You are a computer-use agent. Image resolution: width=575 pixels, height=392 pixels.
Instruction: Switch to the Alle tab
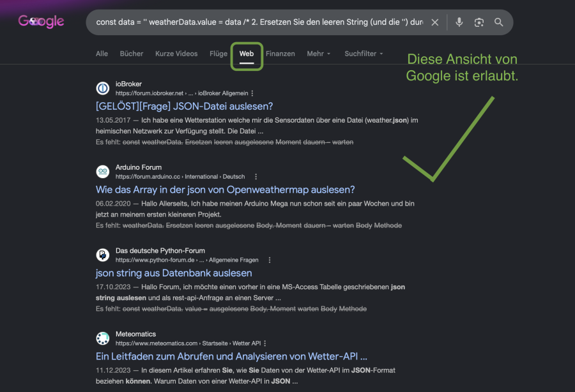click(102, 54)
